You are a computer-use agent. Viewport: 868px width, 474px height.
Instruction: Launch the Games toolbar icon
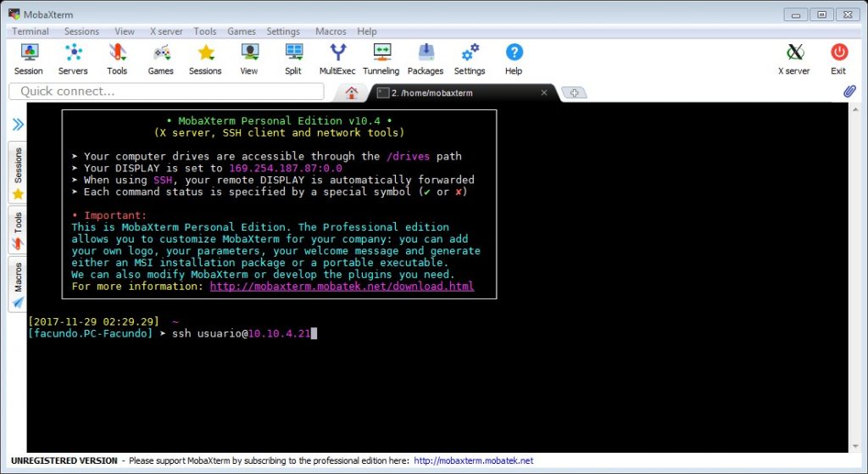160,59
